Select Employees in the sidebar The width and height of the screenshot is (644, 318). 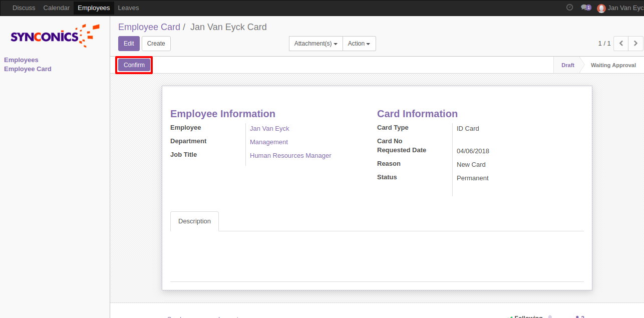tap(21, 60)
